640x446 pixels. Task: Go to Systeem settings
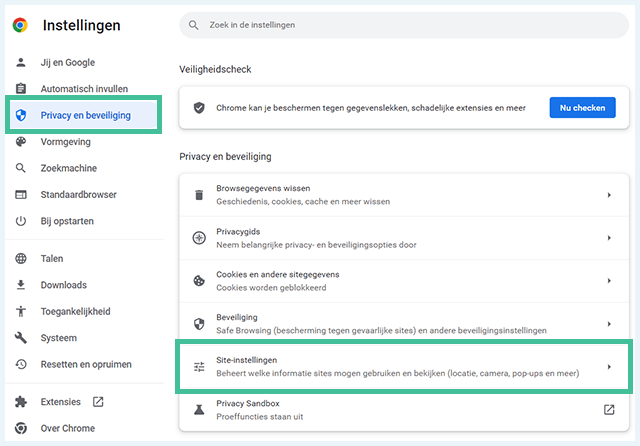coord(59,338)
